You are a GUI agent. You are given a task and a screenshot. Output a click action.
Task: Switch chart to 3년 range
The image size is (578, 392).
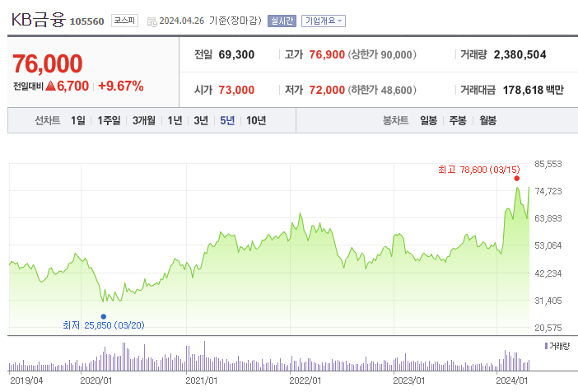201,120
